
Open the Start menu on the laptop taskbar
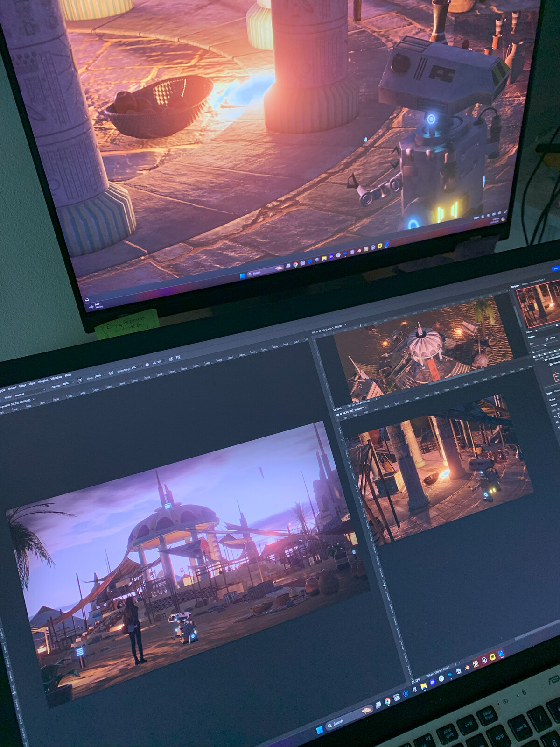(x=320, y=730)
